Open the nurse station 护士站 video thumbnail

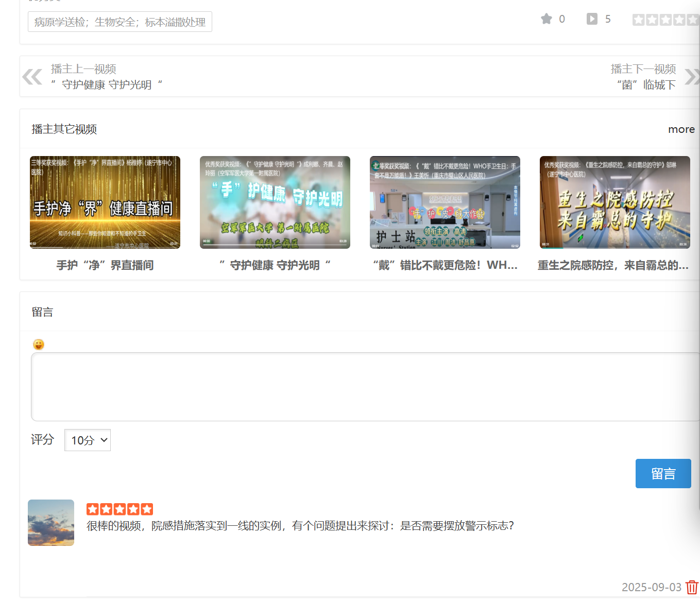click(x=445, y=202)
